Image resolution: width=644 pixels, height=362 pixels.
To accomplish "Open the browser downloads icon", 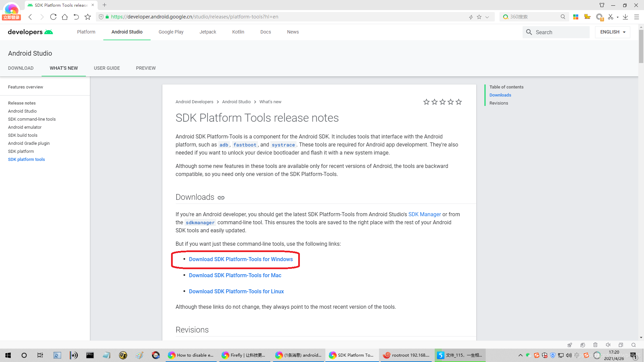I will [x=625, y=17].
